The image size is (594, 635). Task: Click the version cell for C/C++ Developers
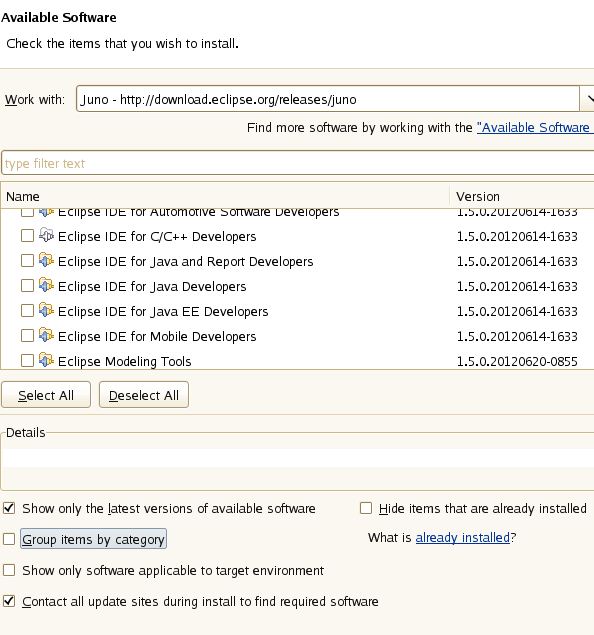pyautogui.click(x=517, y=237)
